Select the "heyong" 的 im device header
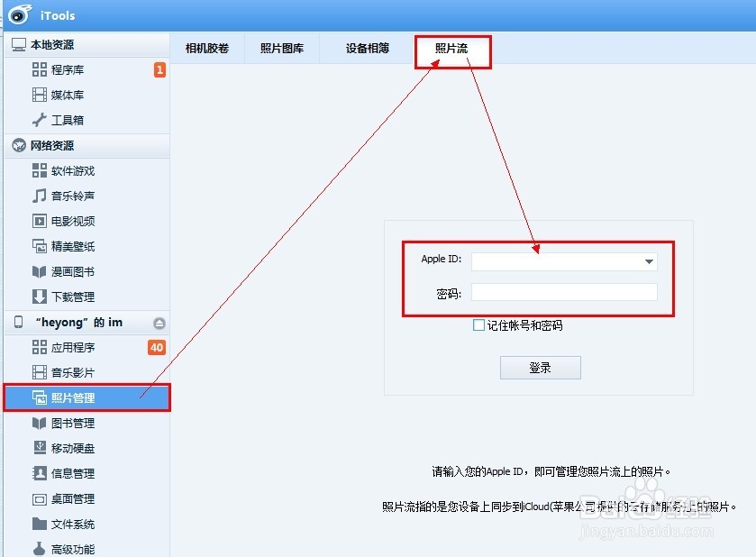 [x=87, y=323]
